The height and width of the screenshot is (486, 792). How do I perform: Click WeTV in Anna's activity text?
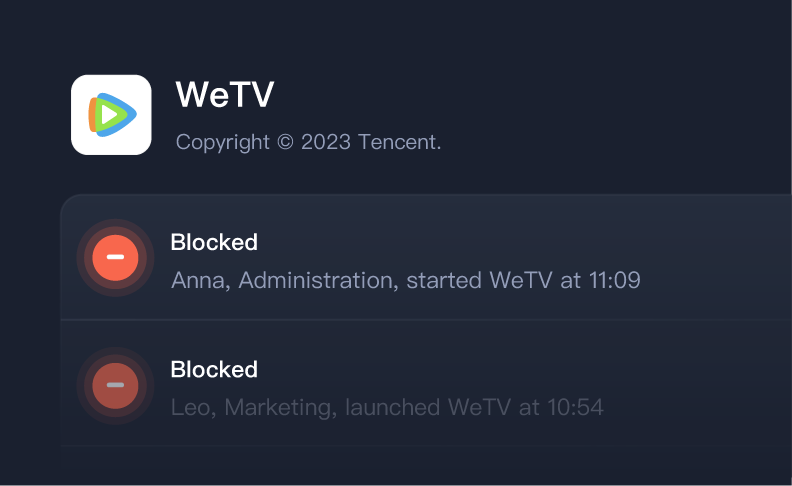(x=520, y=280)
